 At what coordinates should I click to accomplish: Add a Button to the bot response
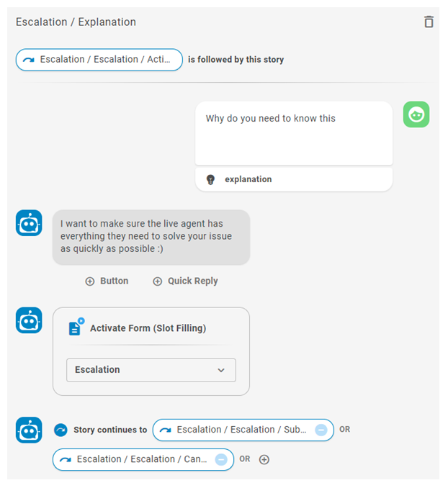point(107,281)
